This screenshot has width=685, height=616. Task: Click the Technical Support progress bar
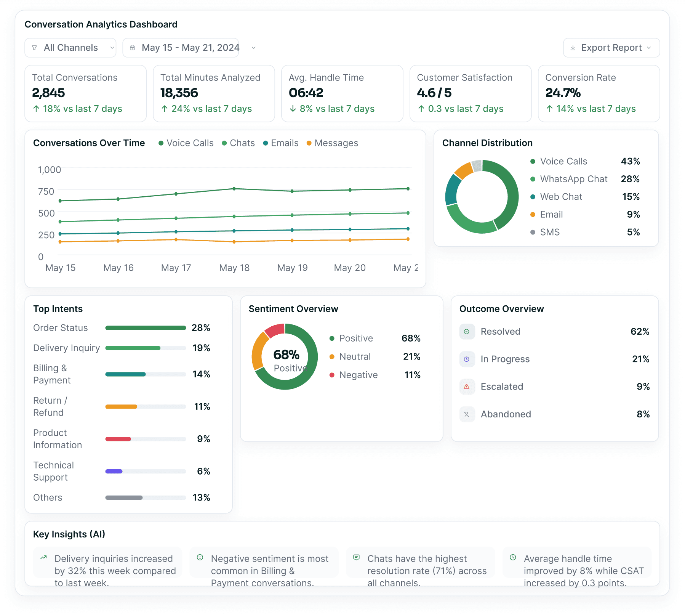coord(146,472)
